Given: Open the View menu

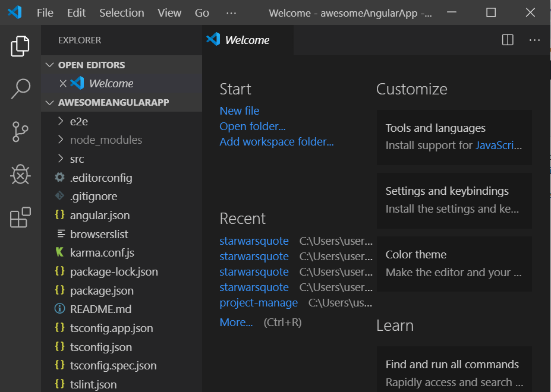Looking at the screenshot, I should pyautogui.click(x=169, y=12).
